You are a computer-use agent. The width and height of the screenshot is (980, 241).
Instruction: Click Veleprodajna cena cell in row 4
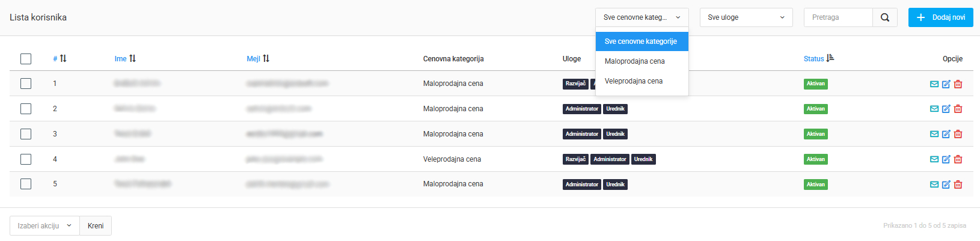click(452, 159)
